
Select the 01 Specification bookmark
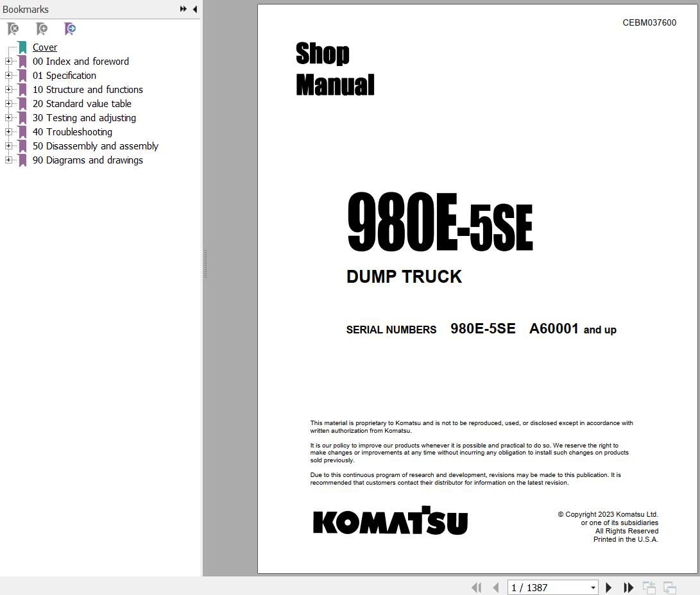click(x=64, y=76)
